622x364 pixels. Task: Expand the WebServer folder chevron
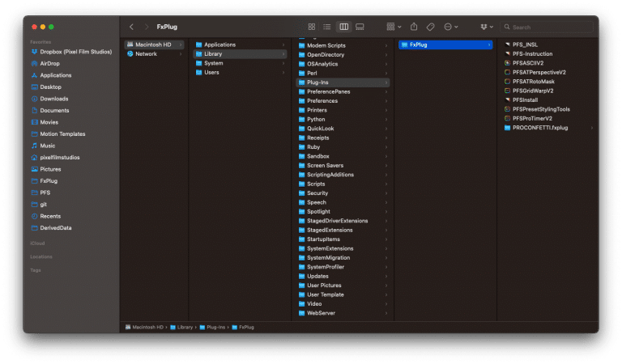(x=386, y=313)
